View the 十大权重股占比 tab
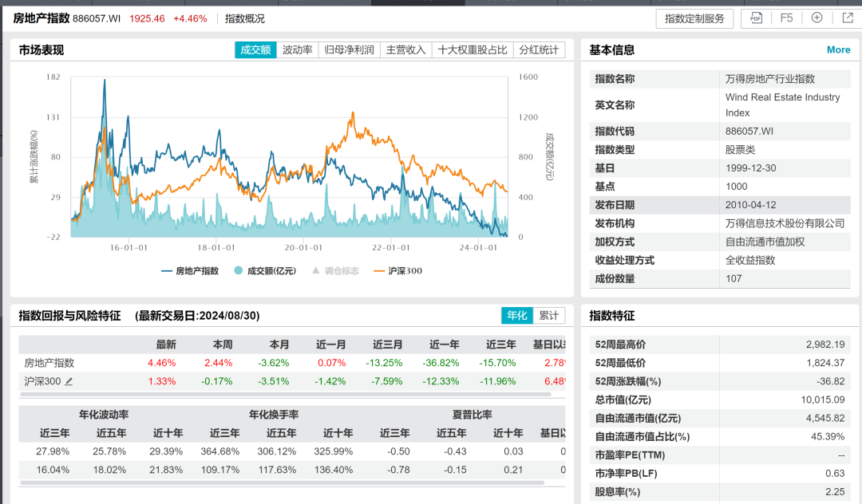This screenshot has height=504, width=862. click(473, 50)
